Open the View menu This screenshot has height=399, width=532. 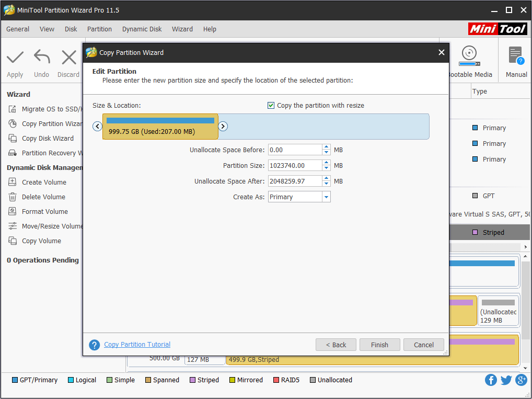pyautogui.click(x=47, y=29)
